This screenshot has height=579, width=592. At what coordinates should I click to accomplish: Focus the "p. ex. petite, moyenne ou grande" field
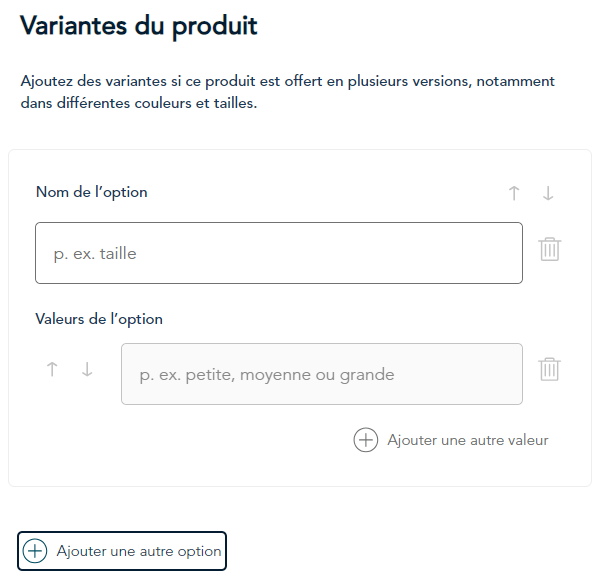322,374
